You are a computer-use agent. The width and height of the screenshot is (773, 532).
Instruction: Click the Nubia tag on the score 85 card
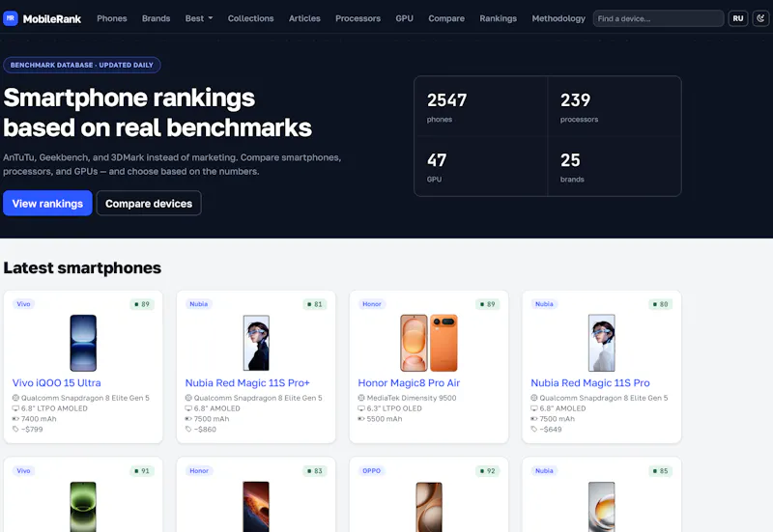[x=544, y=470]
